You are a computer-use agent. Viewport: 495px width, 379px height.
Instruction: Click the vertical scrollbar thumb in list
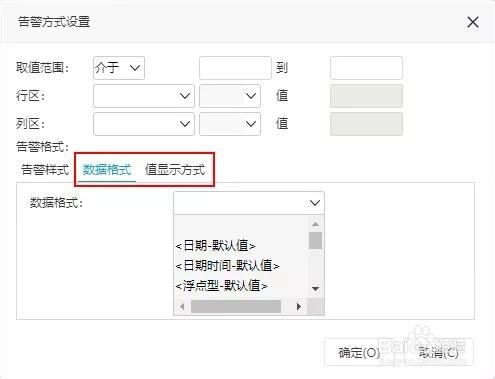[315, 241]
